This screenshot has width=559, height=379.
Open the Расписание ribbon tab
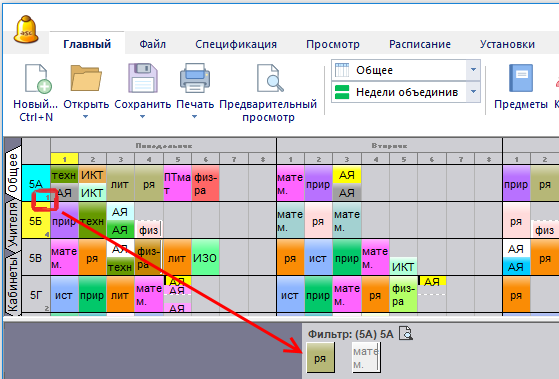tap(420, 44)
